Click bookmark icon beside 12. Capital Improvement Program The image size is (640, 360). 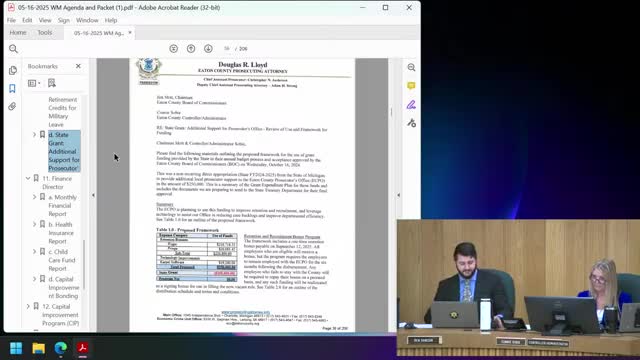click(x=36, y=306)
